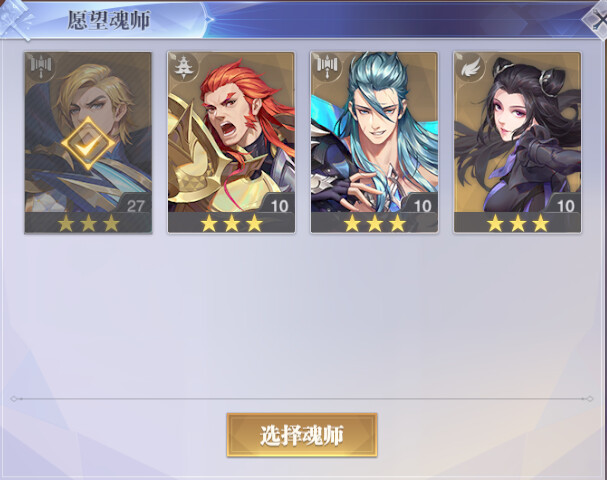Click the wing class icon on black-haired card
Screen dimensions: 607x480
(x=470, y=68)
